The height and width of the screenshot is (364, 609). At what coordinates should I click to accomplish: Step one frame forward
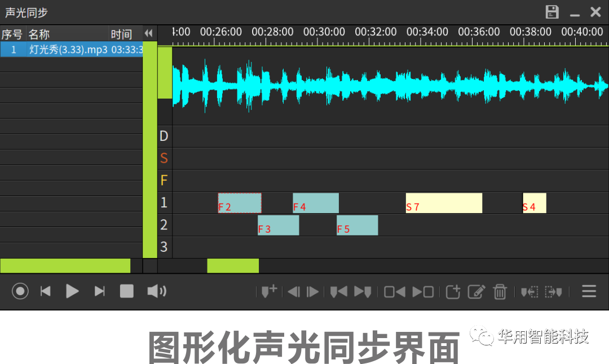click(x=312, y=291)
